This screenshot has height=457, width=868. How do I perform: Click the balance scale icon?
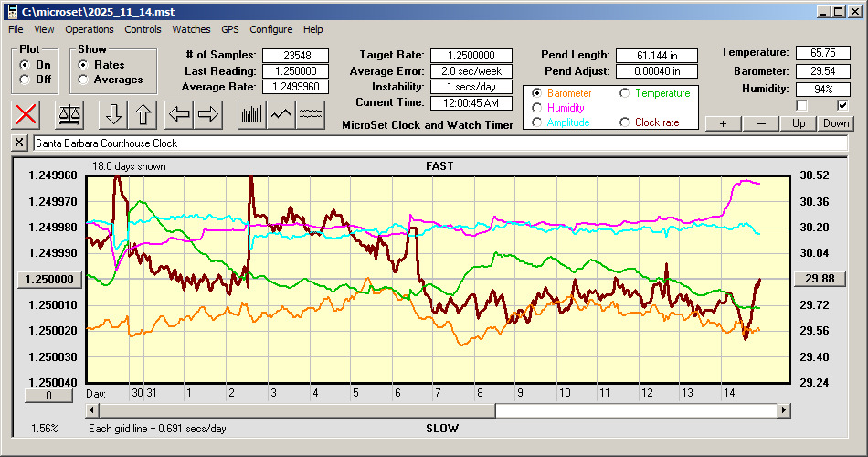pyautogui.click(x=69, y=114)
